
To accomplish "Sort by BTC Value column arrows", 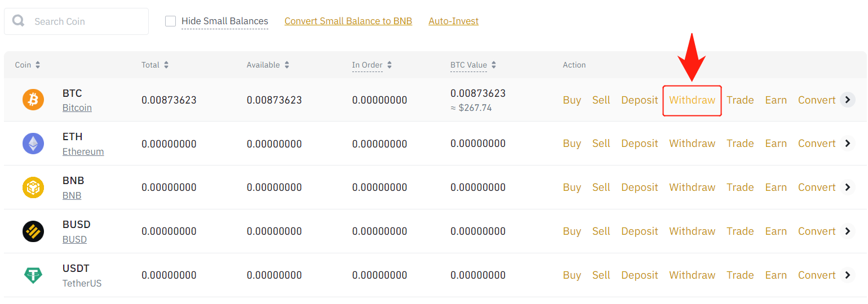I will click(x=494, y=65).
